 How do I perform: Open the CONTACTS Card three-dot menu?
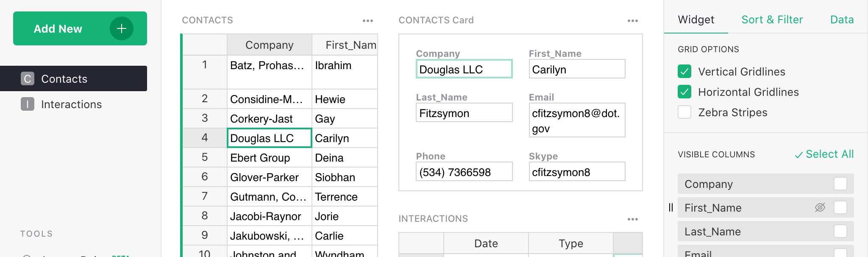(x=632, y=21)
